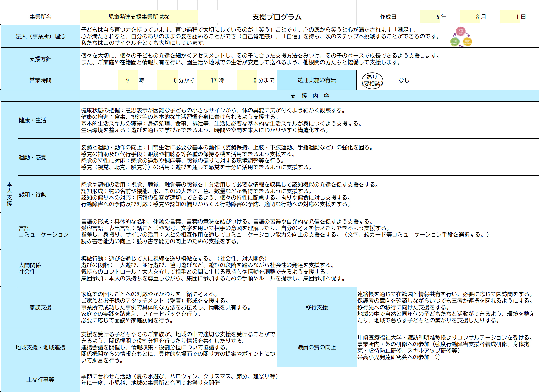Viewport: 539px width, 392px height.
Task: Select the 家族支援 header cell
Action: pyautogui.click(x=40, y=307)
